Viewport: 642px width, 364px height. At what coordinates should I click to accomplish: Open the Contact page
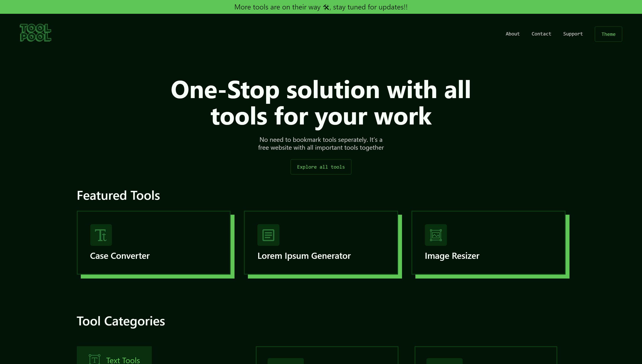coord(541,34)
